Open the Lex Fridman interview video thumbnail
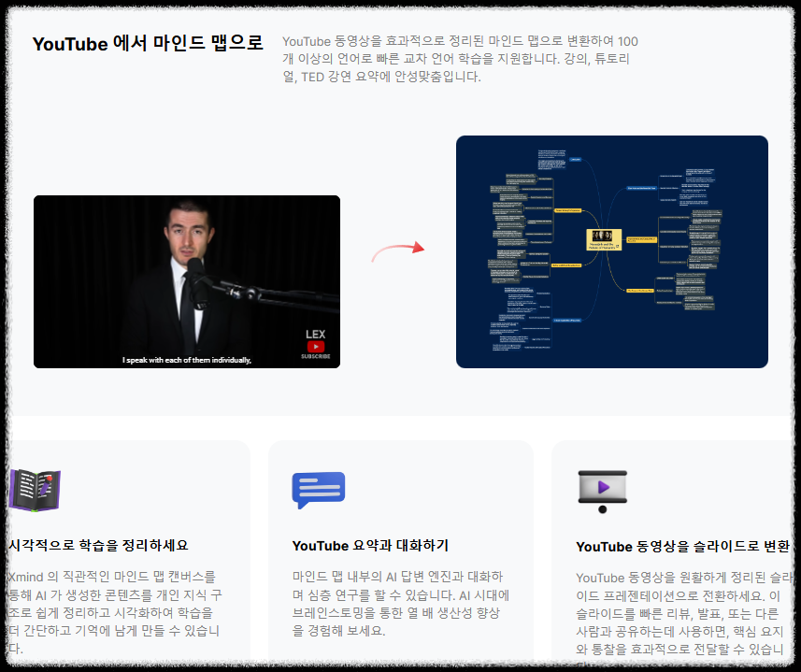Screen dimensions: 801x672 coord(187,280)
